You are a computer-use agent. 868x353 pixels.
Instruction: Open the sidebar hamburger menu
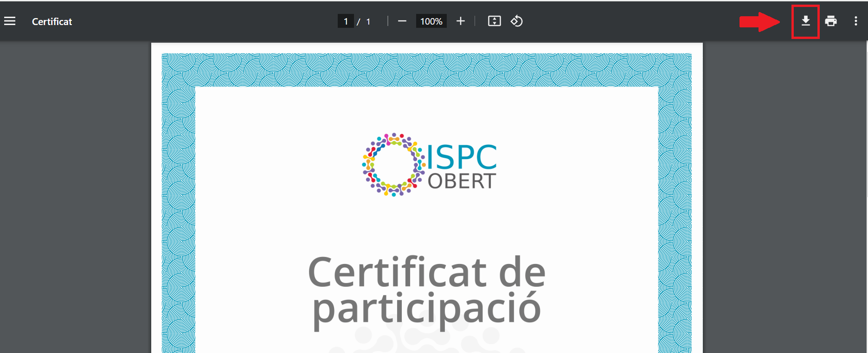(10, 21)
